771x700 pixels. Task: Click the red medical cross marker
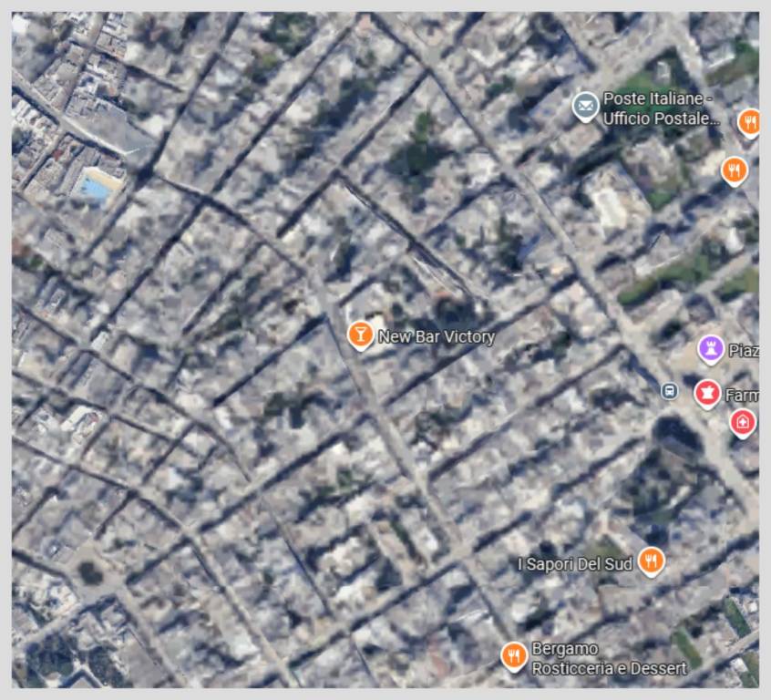point(743,421)
